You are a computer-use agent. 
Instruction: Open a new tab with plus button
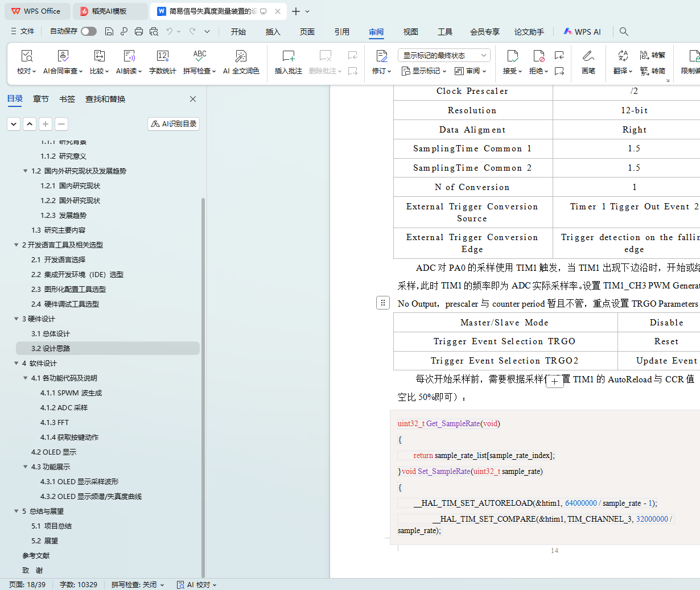(x=295, y=11)
